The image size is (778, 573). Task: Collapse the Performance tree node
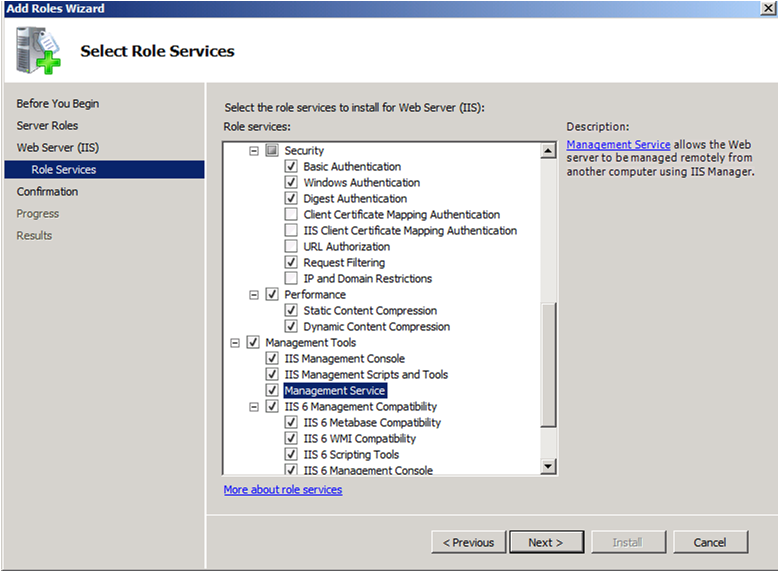coord(254,295)
